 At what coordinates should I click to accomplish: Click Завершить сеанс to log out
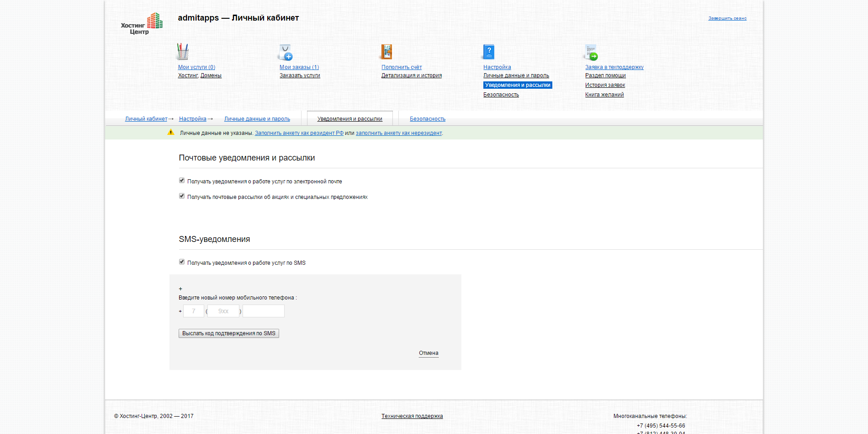point(727,18)
